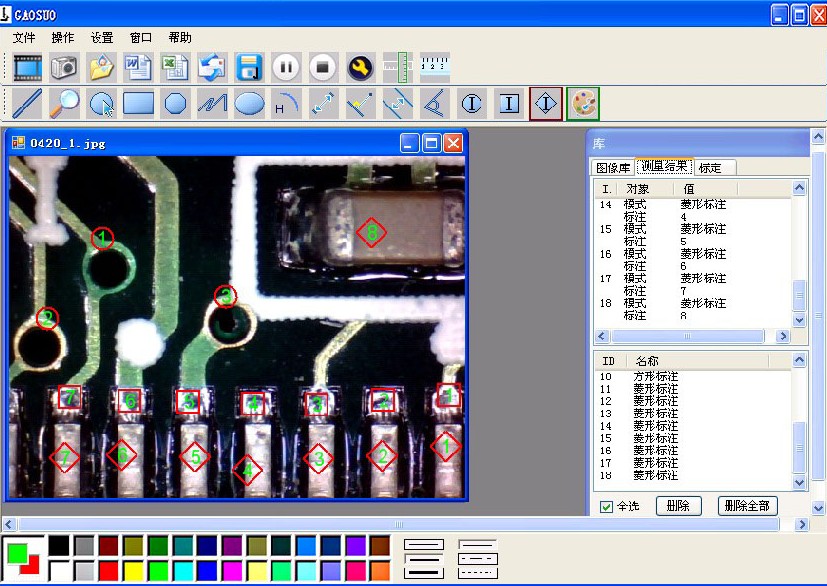Select row 16 模式 in results list
This screenshot has height=586, width=827.
tap(693, 254)
